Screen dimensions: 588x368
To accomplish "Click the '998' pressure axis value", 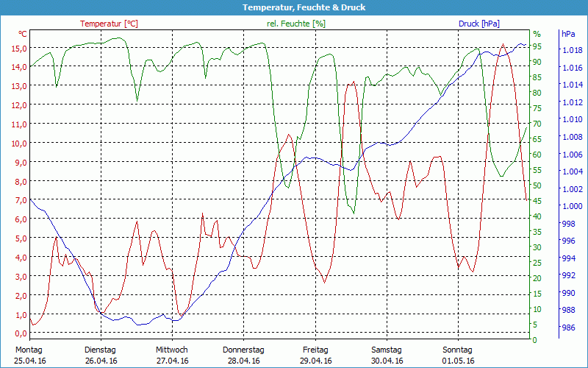I will coord(568,224).
